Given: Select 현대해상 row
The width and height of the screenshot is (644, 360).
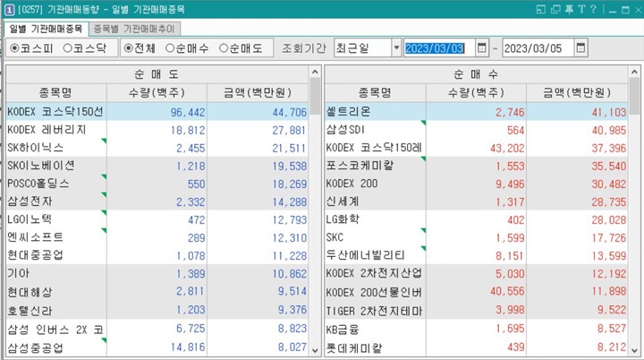Looking at the screenshot, I should coord(157,292).
